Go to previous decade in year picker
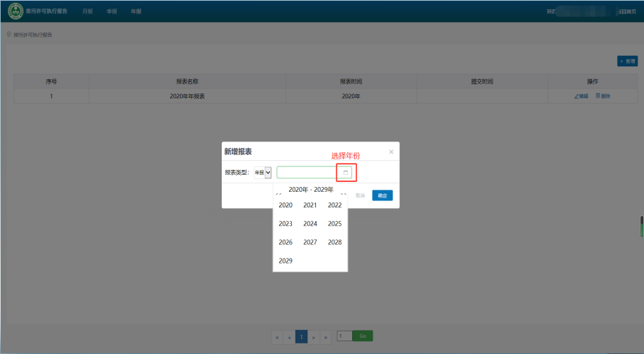The width and height of the screenshot is (644, 354). click(x=278, y=193)
